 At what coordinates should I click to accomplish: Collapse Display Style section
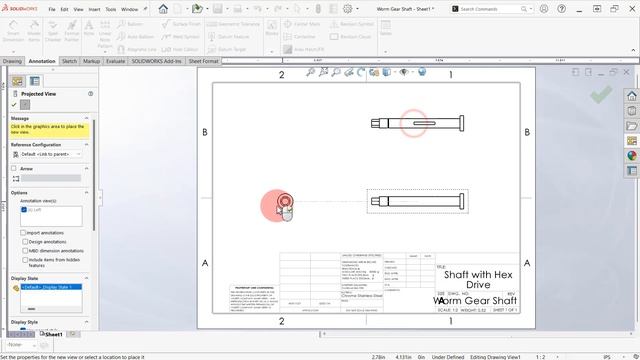87,322
